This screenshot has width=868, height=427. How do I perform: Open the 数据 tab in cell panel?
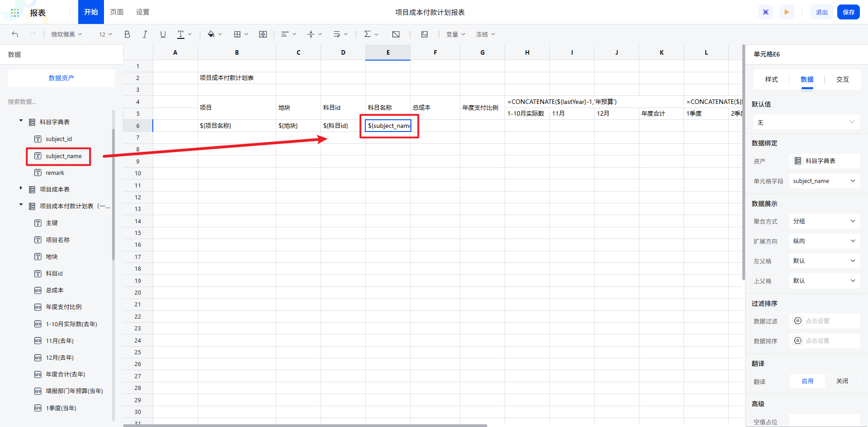807,80
